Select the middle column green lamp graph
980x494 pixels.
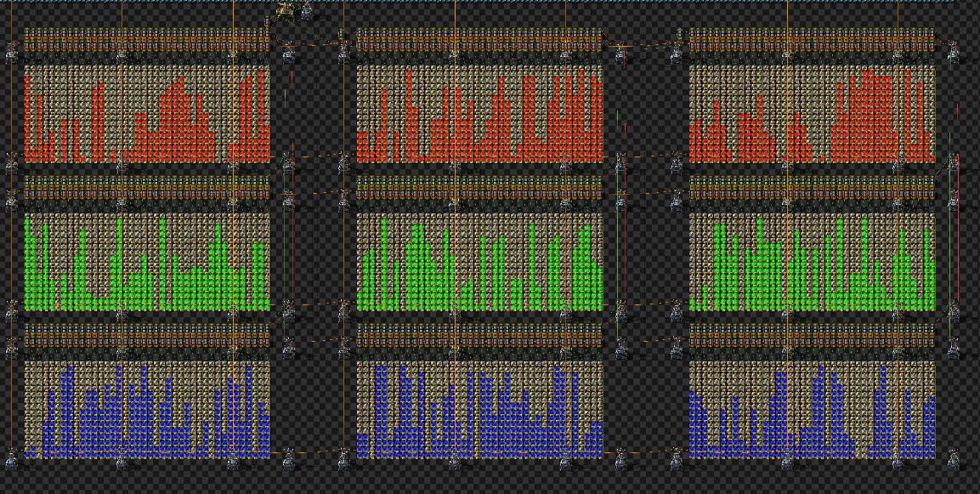click(x=479, y=262)
